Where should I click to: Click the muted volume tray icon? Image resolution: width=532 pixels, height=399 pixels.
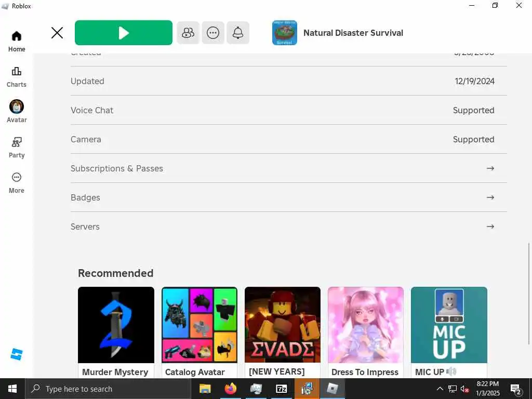click(464, 389)
